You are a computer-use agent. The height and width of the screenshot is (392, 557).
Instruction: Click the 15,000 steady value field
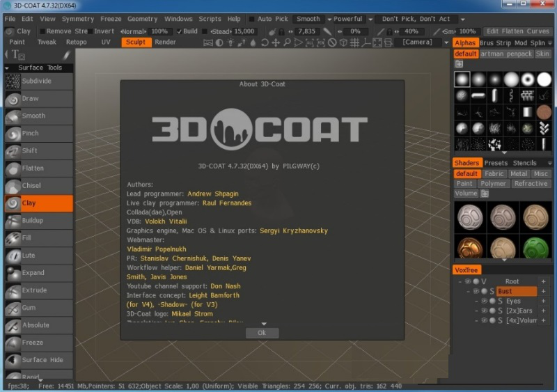[244, 31]
